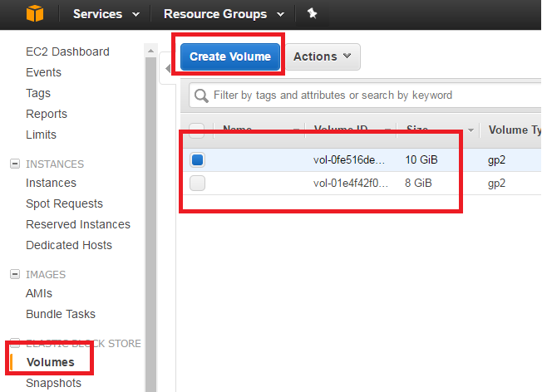The height and width of the screenshot is (392, 542).
Task: Click the 8 GiB size cell
Action: [x=418, y=183]
